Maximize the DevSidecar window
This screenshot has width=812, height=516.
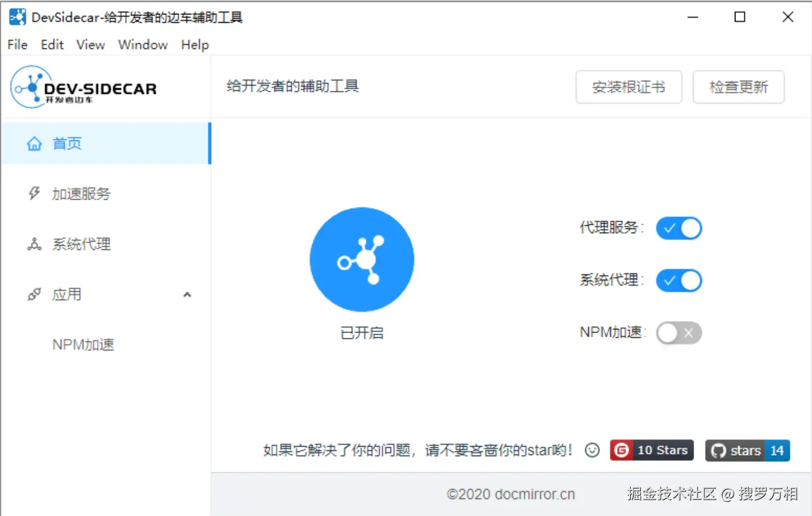(x=740, y=17)
